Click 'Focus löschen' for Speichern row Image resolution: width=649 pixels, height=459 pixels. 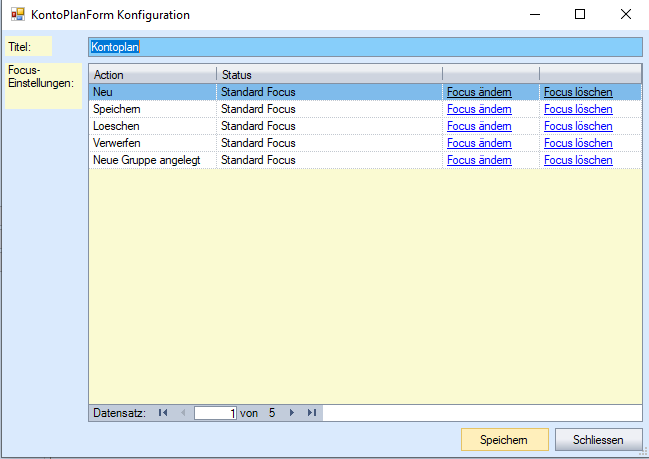[578, 109]
